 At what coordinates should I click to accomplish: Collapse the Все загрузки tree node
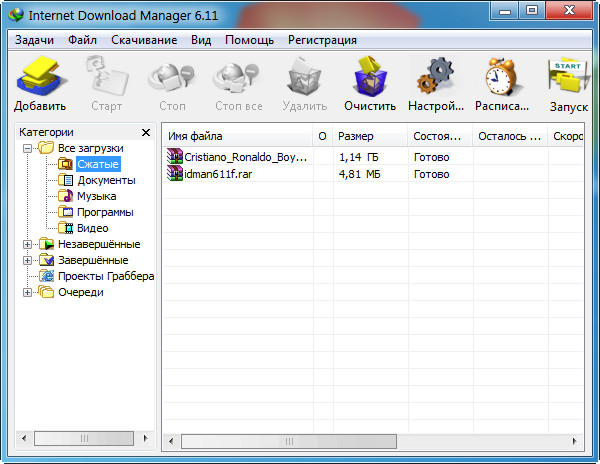click(27, 148)
